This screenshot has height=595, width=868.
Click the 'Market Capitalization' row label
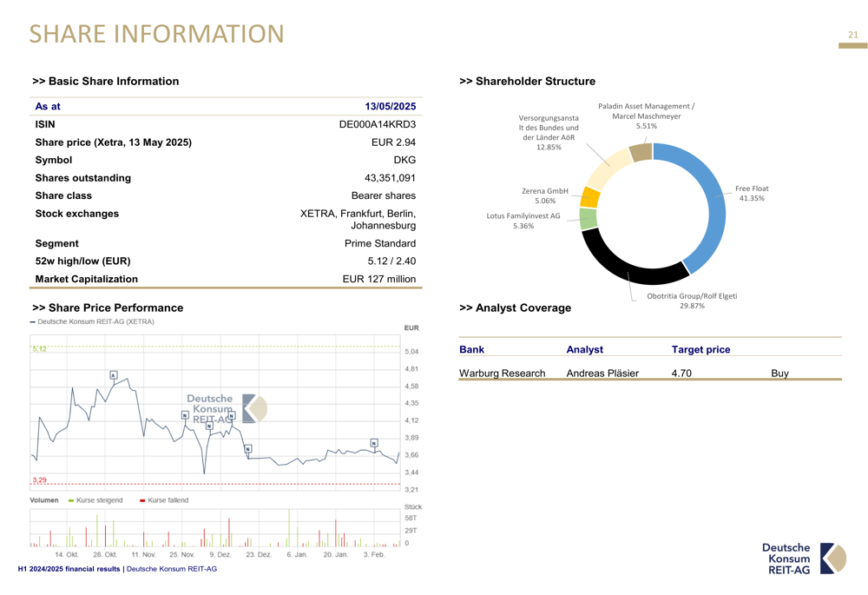(x=86, y=279)
